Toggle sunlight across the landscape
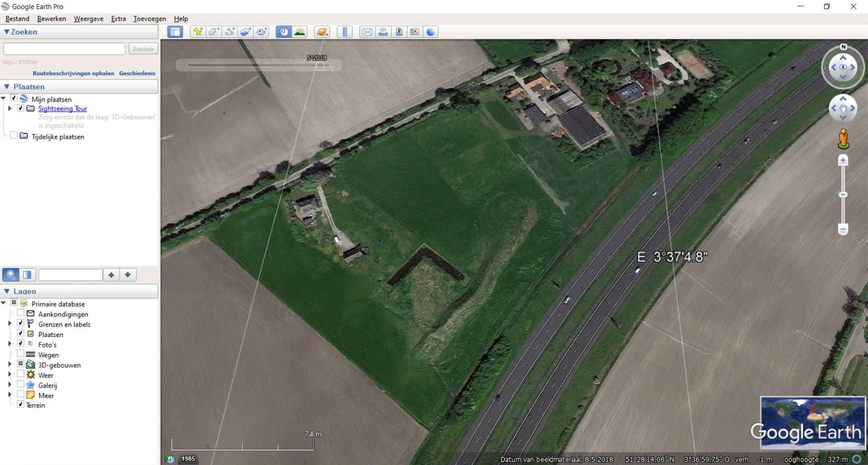The height and width of the screenshot is (465, 868). tap(299, 32)
